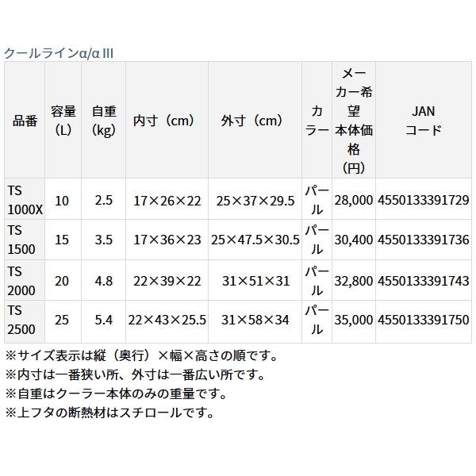
Task: Click capacity value 15
Action: [x=62, y=240]
